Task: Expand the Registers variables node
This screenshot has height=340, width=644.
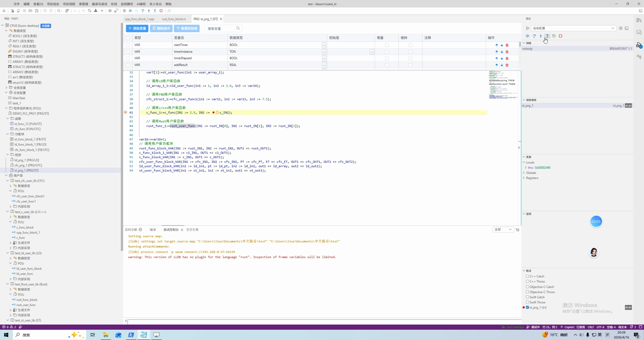Action: [x=524, y=178]
